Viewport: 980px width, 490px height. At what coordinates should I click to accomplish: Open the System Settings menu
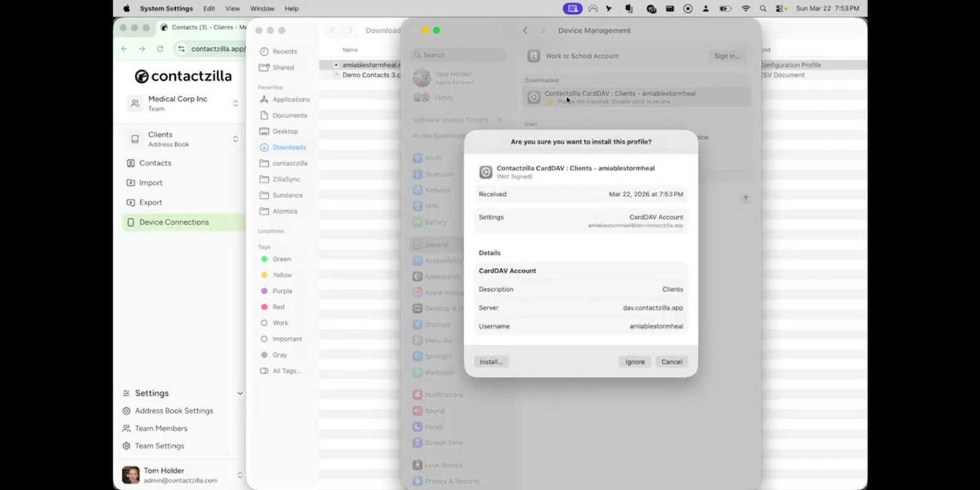tap(166, 9)
